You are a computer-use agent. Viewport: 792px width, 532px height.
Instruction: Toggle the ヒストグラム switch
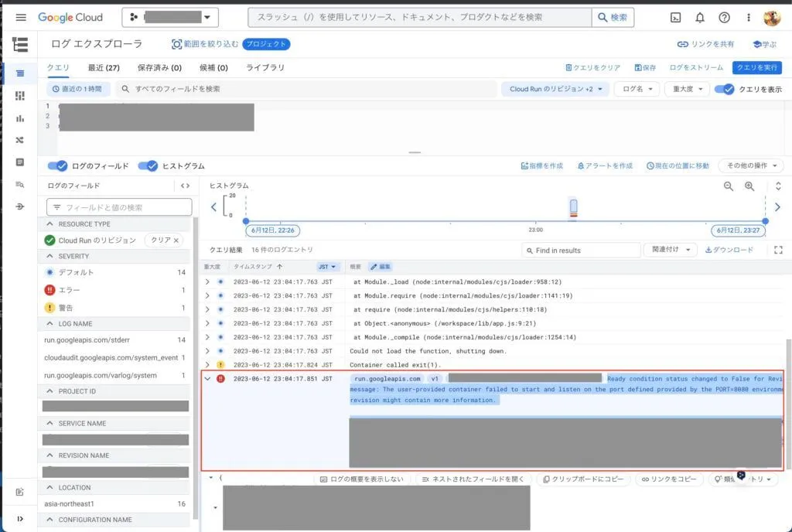click(148, 165)
